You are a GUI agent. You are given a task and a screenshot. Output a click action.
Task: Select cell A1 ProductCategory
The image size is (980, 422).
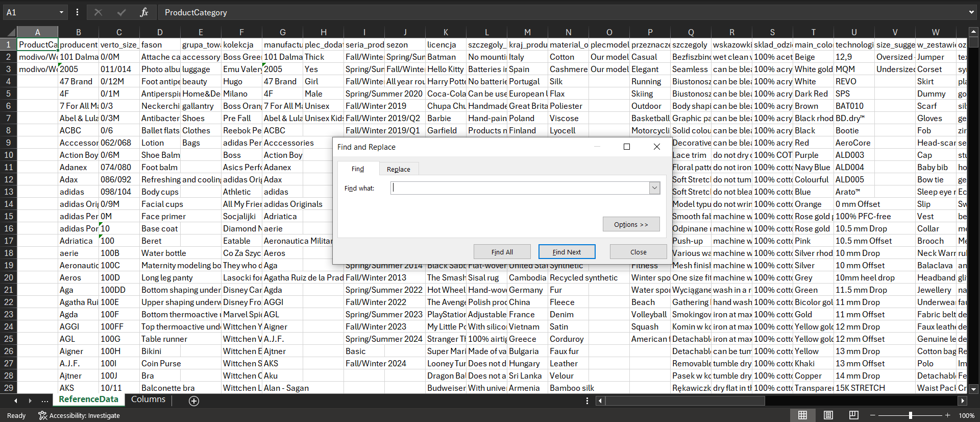38,44
